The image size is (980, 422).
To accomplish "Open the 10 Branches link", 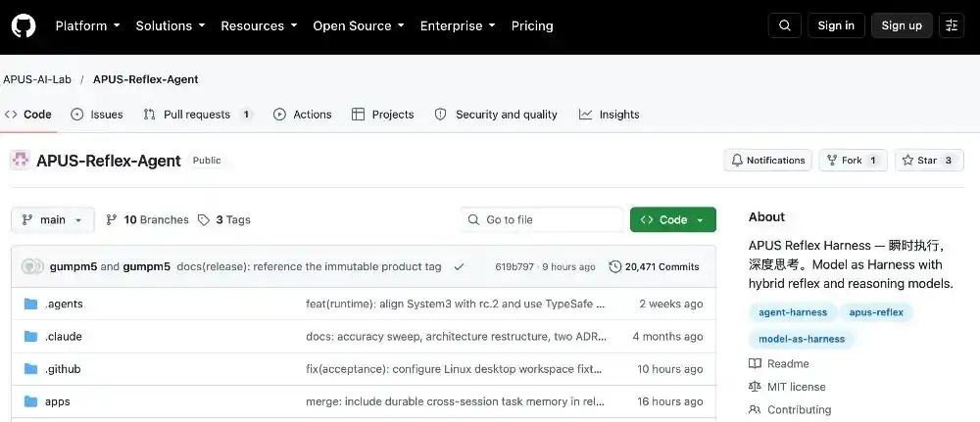I will (x=148, y=219).
